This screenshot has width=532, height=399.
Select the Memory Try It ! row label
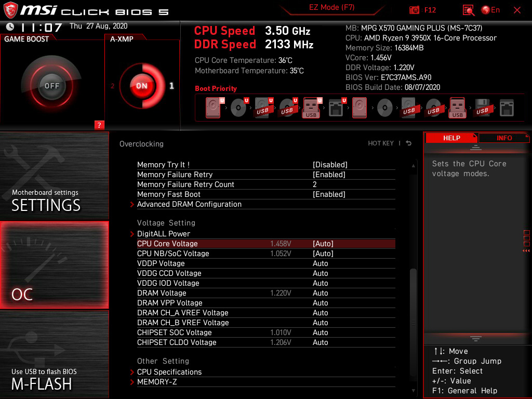163,165
